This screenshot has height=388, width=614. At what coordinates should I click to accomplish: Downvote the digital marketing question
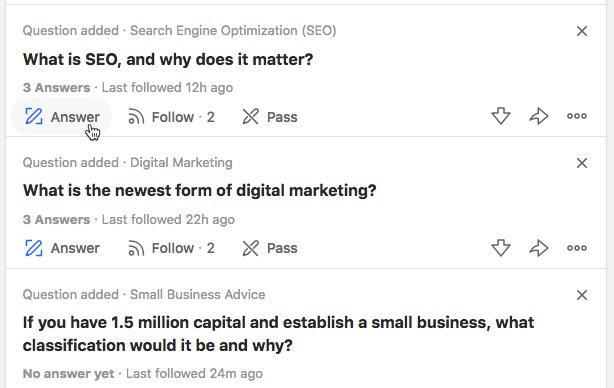[x=501, y=248]
